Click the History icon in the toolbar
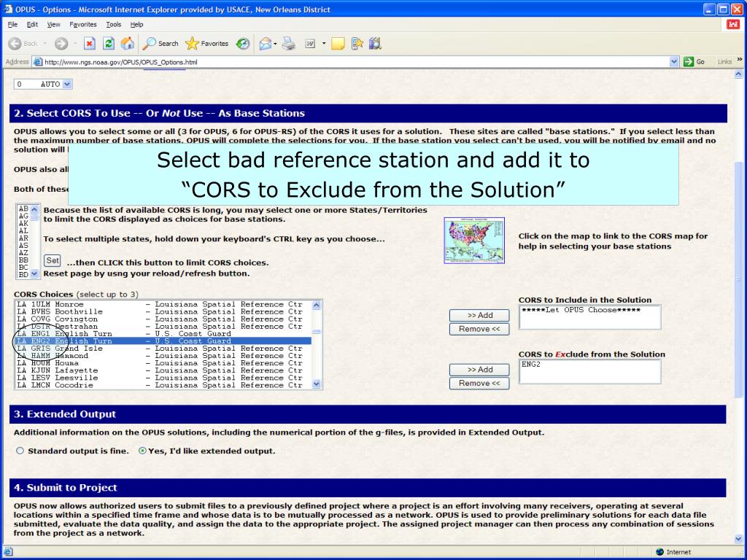Viewport: 747px width, 560px height. (243, 44)
